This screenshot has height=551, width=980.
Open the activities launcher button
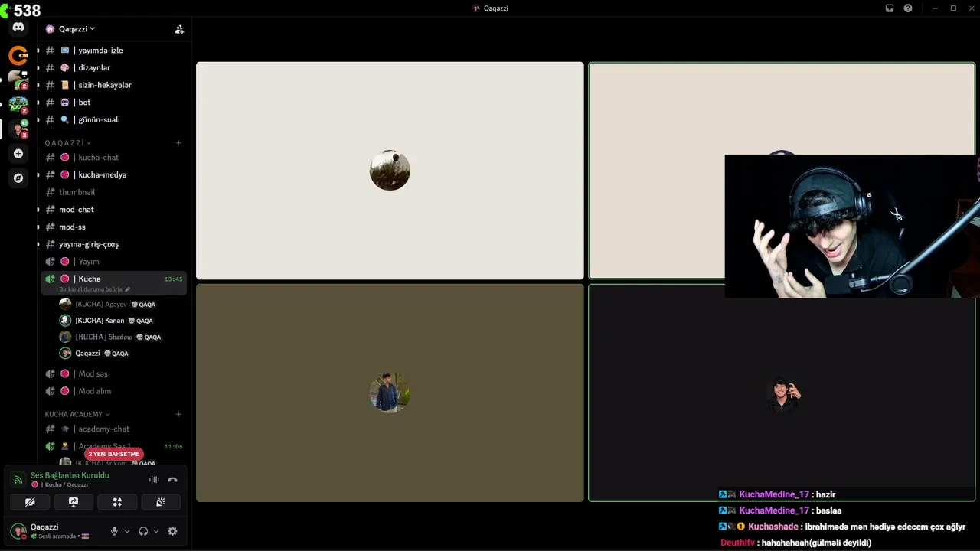[x=117, y=502]
